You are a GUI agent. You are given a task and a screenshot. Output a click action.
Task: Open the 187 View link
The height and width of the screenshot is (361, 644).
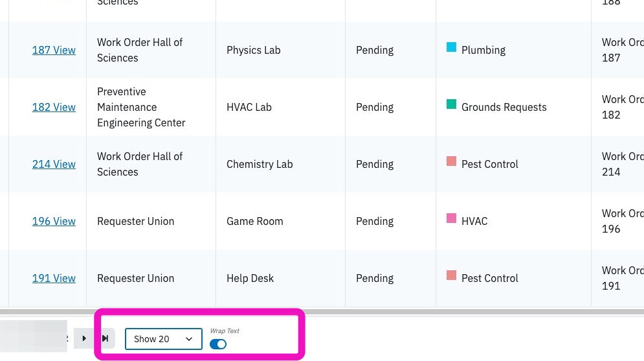(54, 50)
